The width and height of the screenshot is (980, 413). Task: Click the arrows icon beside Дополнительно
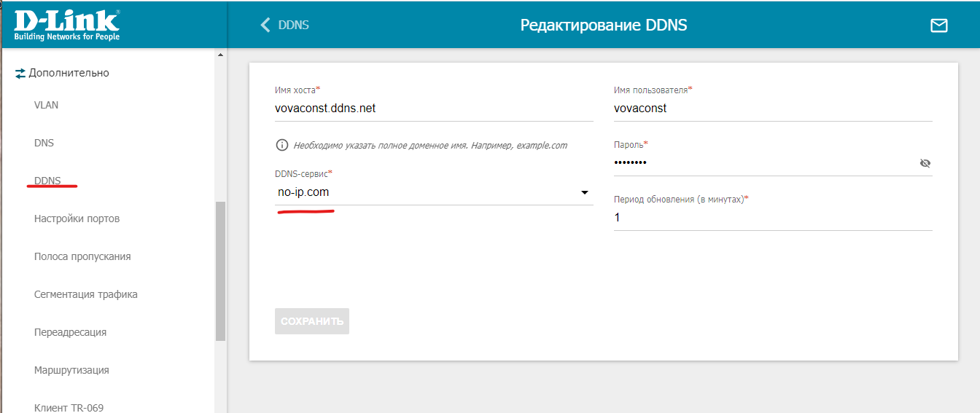tap(20, 74)
